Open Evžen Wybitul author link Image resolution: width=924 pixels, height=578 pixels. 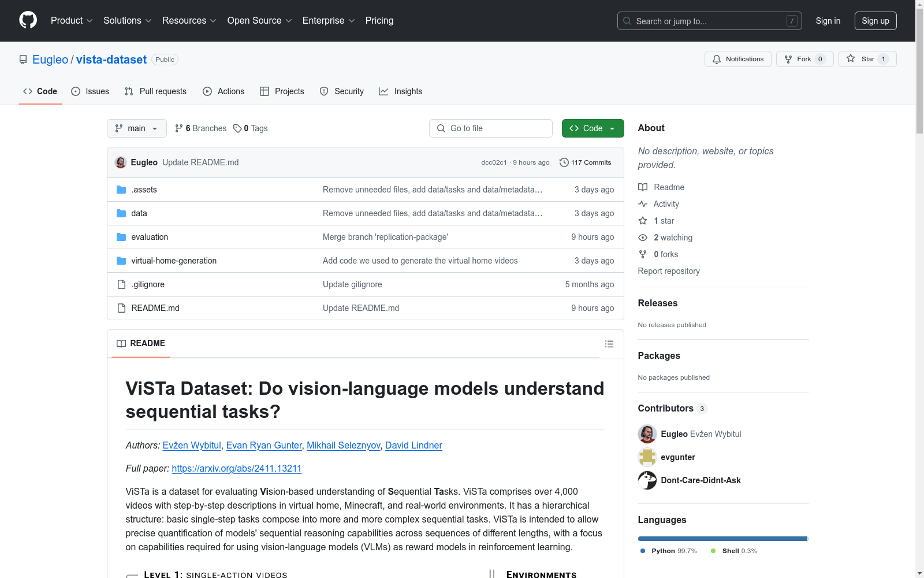(192, 445)
